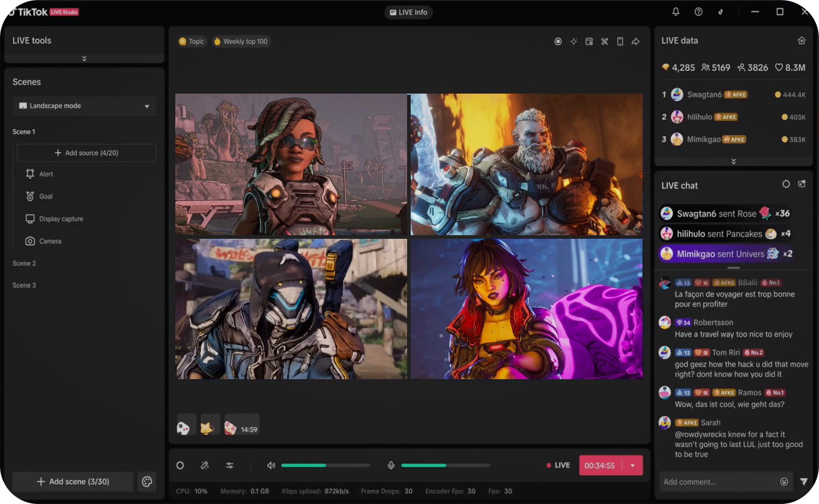The width and height of the screenshot is (819, 504).
Task: Open the Landscape mode dropdown
Action: tap(85, 106)
